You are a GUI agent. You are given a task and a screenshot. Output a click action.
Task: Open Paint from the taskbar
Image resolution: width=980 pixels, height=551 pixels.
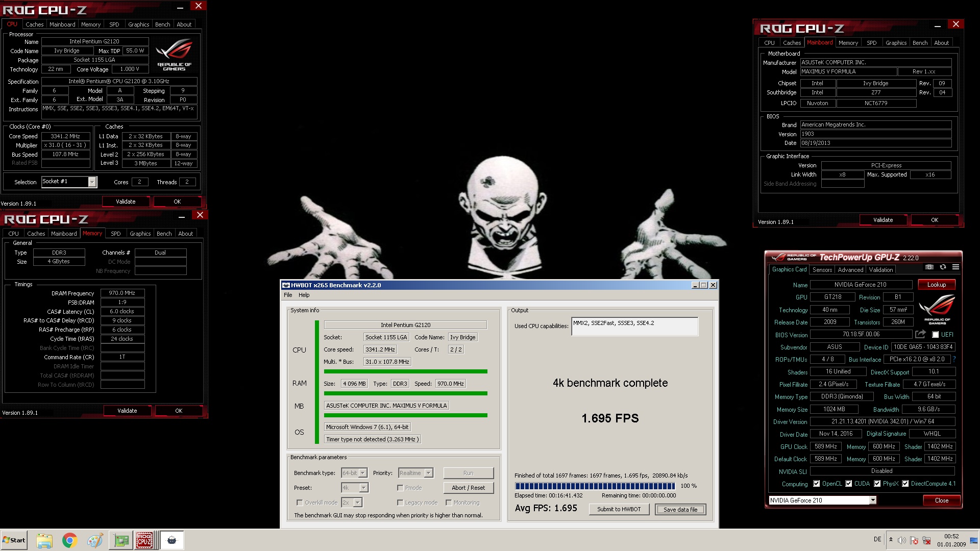(x=94, y=540)
